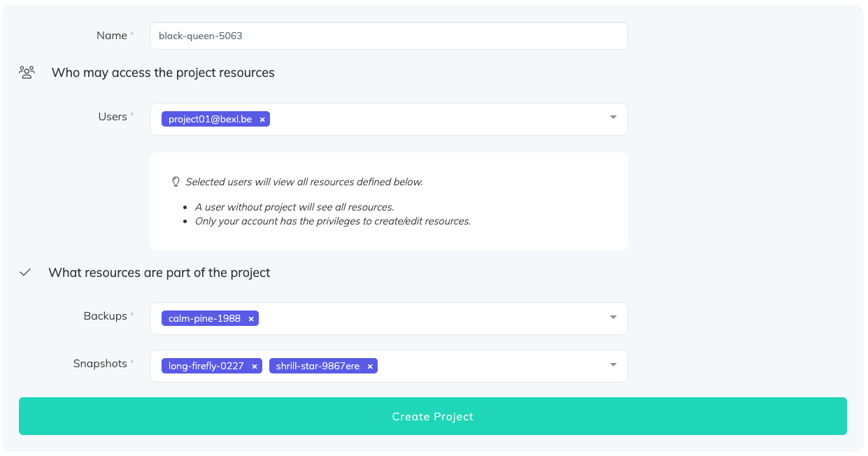Click inside the Users selection field
The image size is (868, 456).
[434, 120]
